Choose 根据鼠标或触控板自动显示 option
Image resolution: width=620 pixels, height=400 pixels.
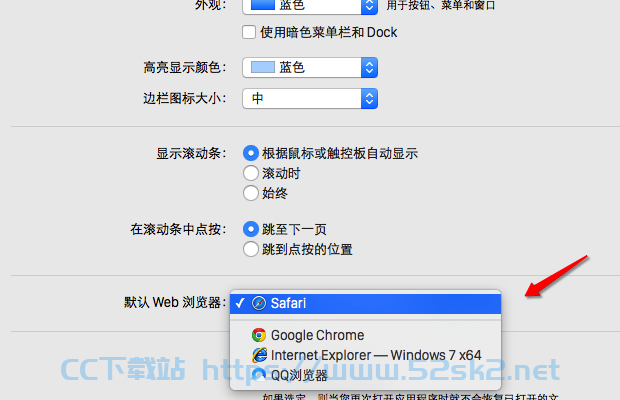(251, 153)
